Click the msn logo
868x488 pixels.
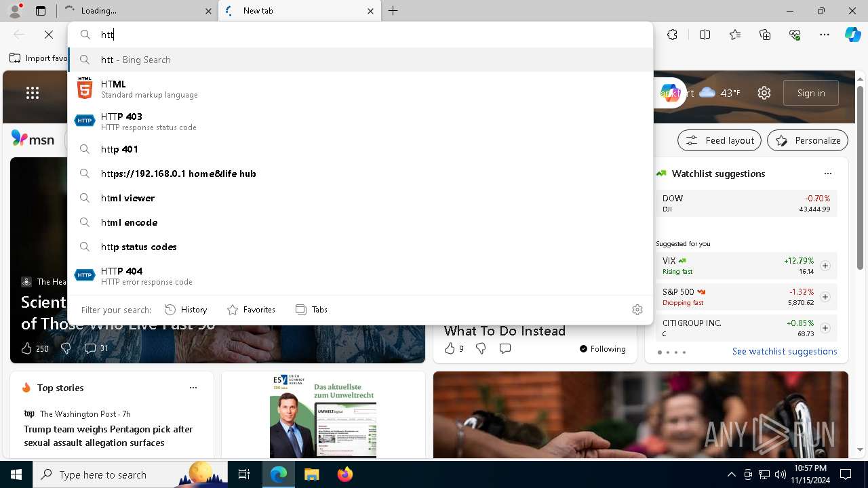(33, 139)
